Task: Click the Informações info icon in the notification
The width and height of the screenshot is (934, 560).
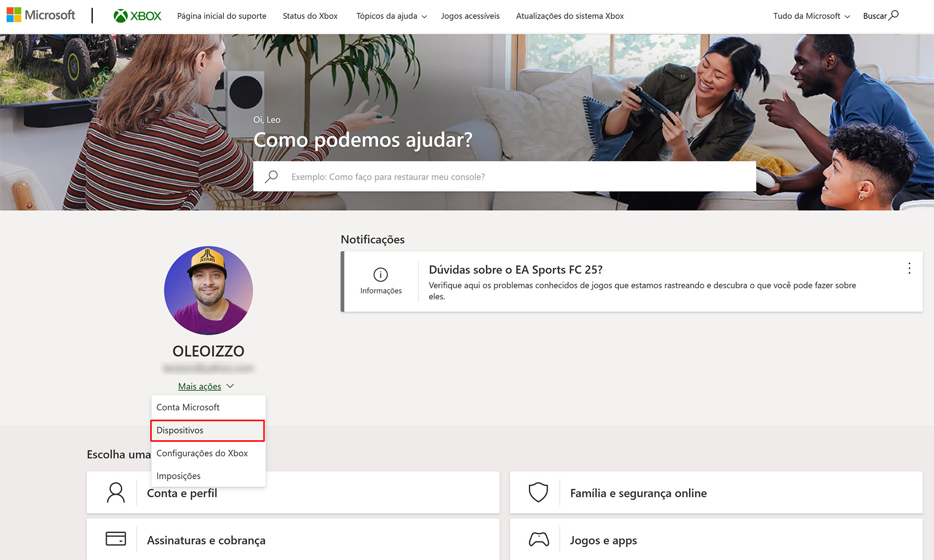Action: [x=380, y=274]
